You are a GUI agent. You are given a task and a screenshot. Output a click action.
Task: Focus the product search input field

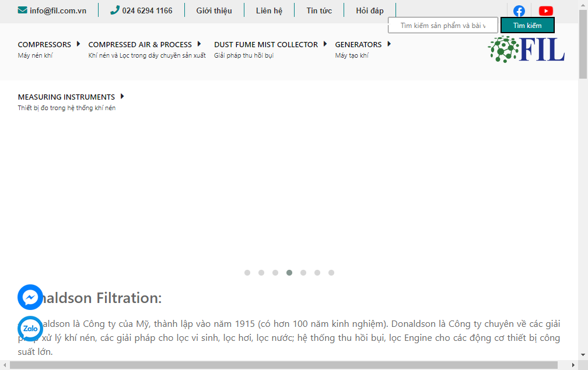click(x=443, y=26)
